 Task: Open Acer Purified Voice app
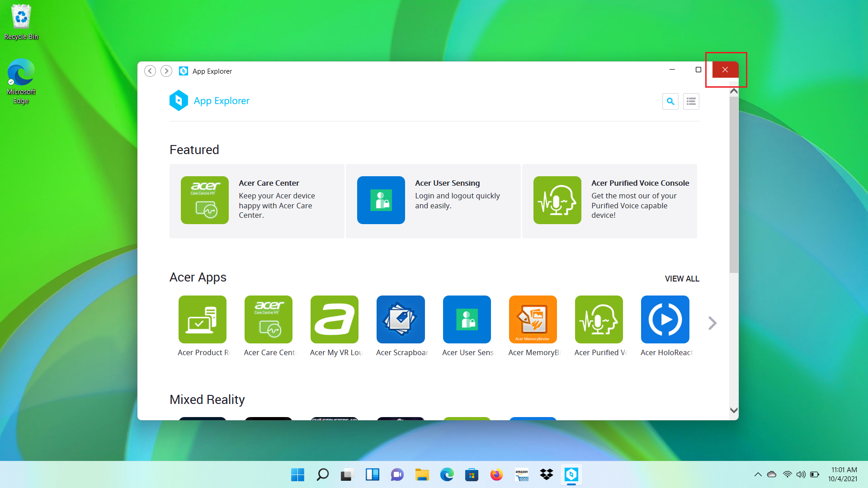[x=599, y=319]
